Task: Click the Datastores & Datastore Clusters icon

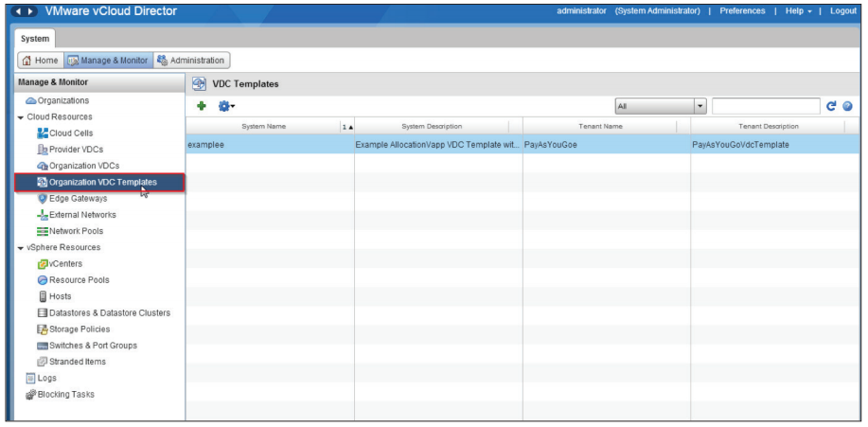Action: click(43, 312)
